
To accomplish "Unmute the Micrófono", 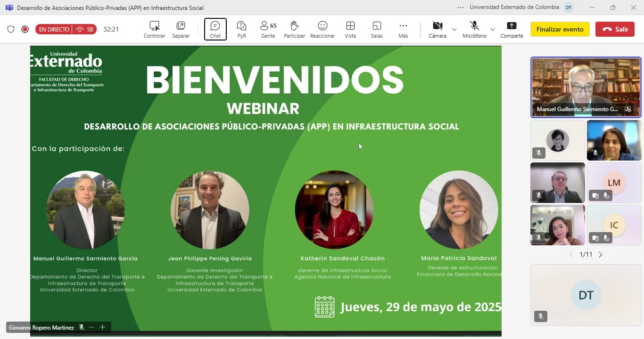I will click(x=474, y=29).
